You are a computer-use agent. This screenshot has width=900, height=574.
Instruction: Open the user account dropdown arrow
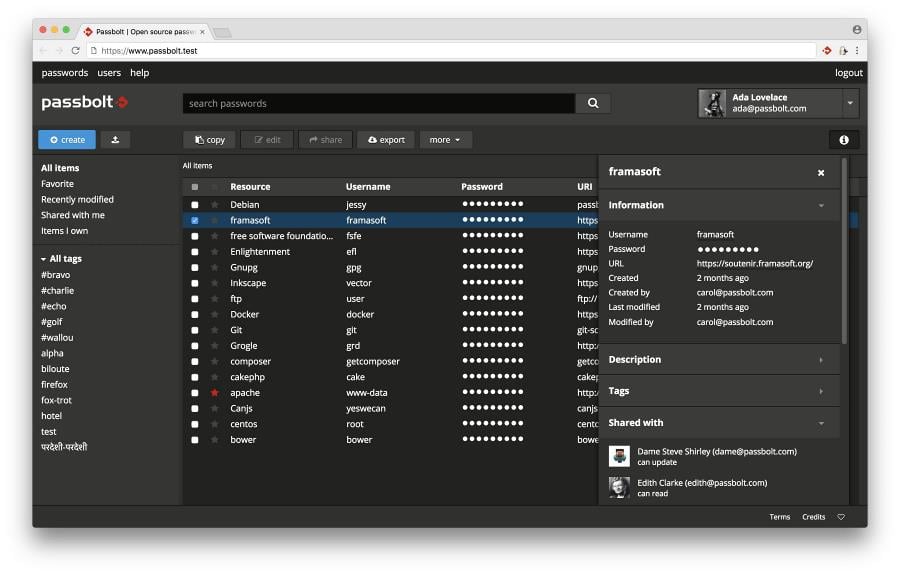click(850, 103)
